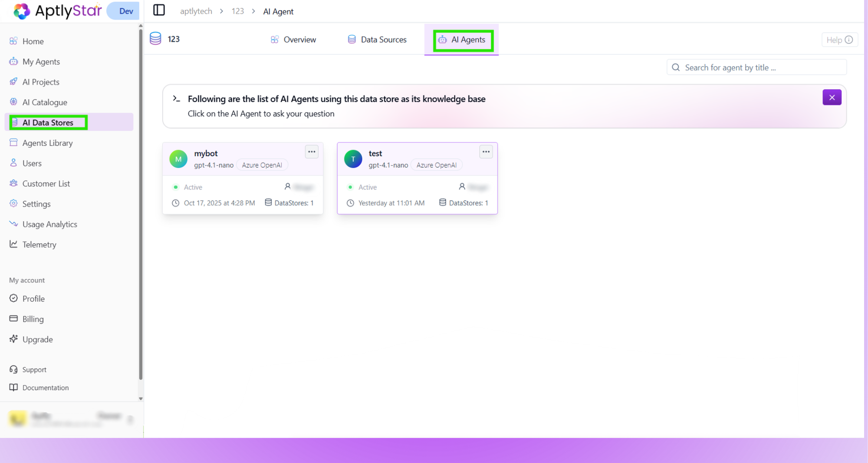Select My Agents from the sidebar
868x463 pixels.
click(41, 61)
